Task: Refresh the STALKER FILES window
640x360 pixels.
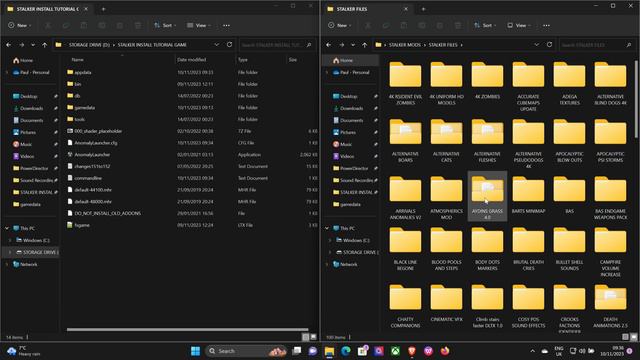Action: pyautogui.click(x=549, y=44)
